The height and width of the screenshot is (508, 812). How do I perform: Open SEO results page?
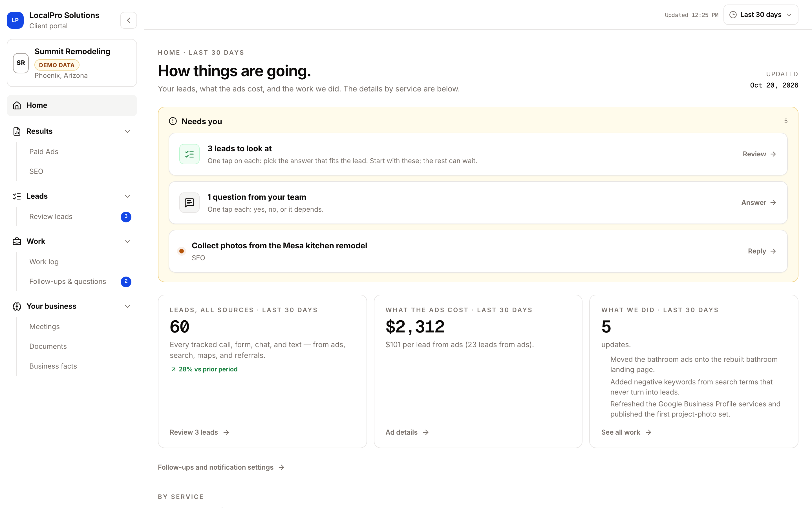[x=36, y=171]
